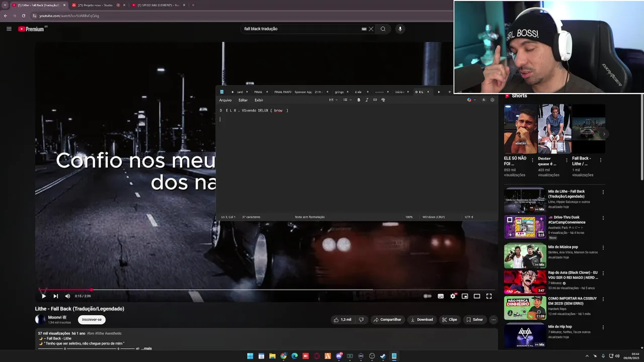The height and width of the screenshot is (362, 644).
Task: Skip to next video in player
Action: tap(56, 296)
